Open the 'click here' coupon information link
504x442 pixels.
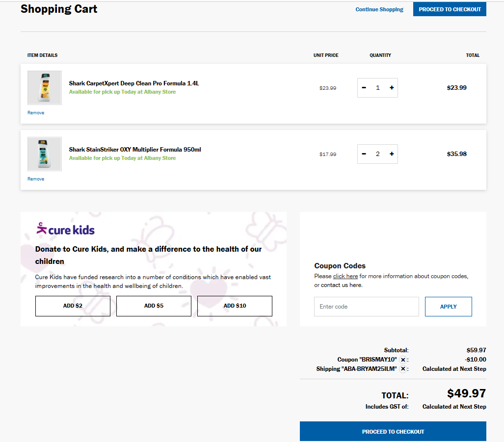345,276
